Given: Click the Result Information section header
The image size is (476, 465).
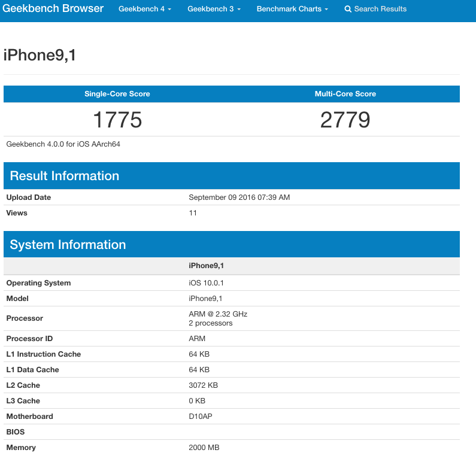Looking at the screenshot, I should [232, 176].
